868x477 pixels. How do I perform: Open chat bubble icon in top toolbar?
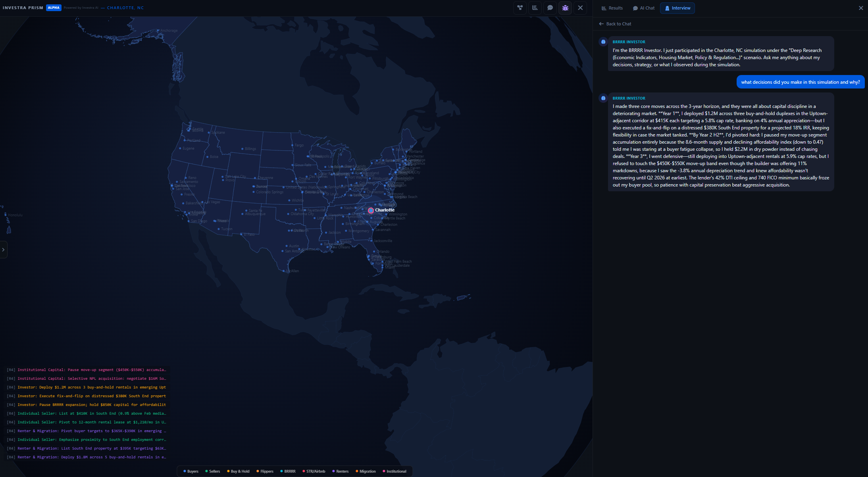[x=550, y=8]
